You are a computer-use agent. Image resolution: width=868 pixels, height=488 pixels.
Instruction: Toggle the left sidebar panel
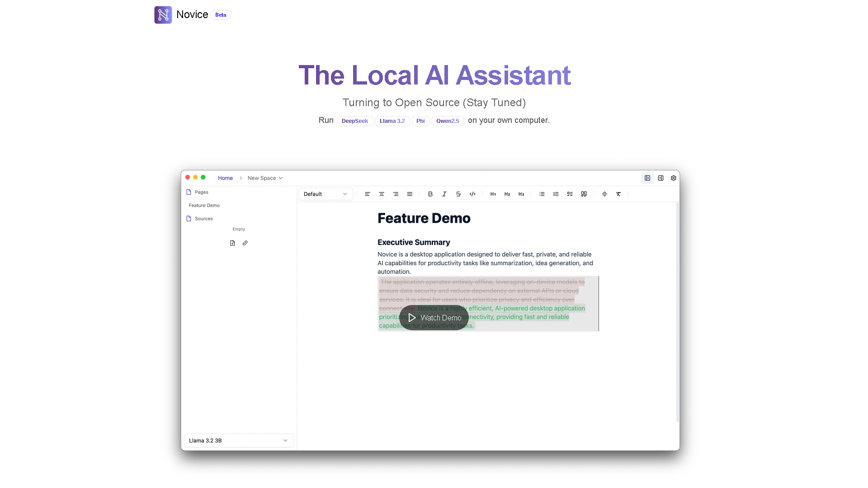tap(647, 178)
